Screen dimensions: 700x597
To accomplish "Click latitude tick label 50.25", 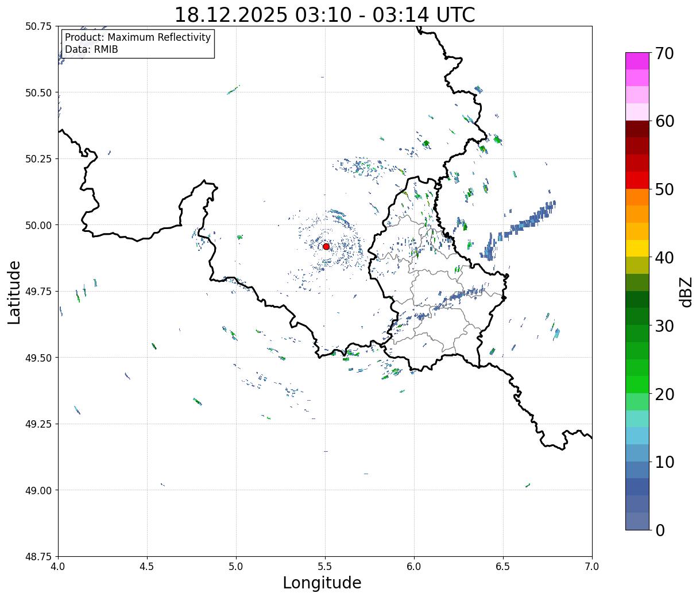I will coord(38,159).
